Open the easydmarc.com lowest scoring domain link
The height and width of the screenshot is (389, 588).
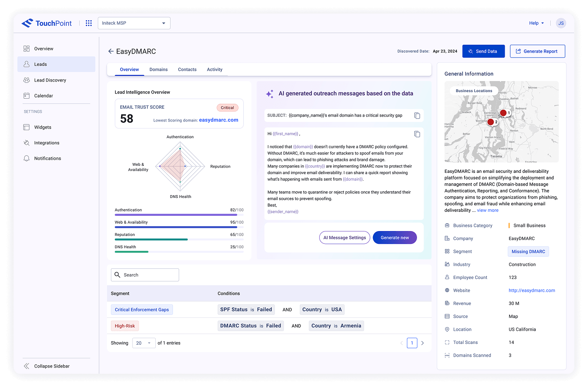[219, 120]
